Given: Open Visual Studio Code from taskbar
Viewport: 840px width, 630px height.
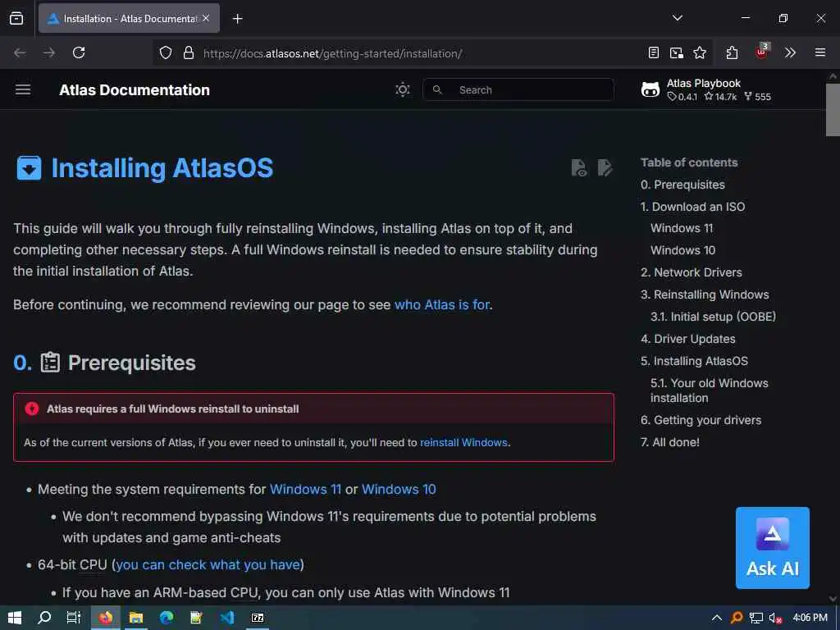Looking at the screenshot, I should click(227, 618).
